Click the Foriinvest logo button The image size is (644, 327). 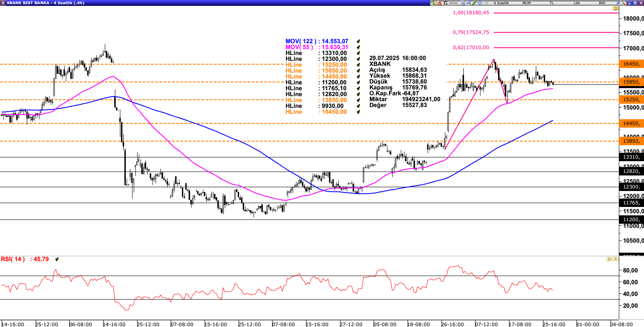[452, 3]
